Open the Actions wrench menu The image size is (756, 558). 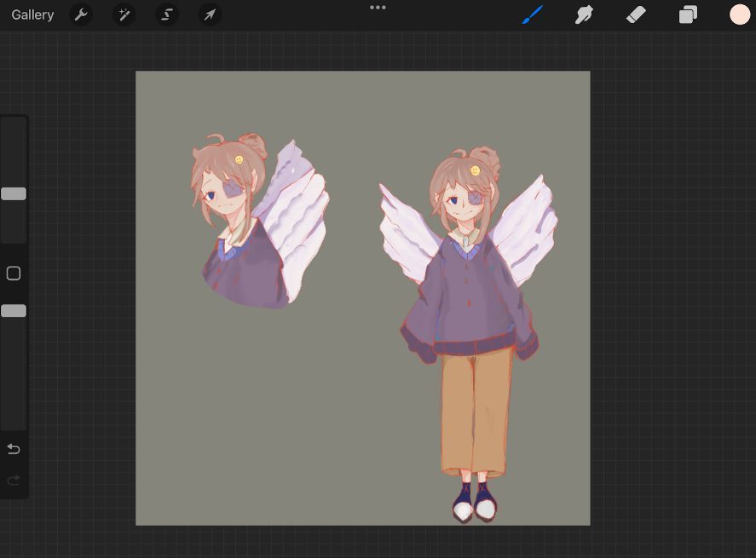[80, 15]
